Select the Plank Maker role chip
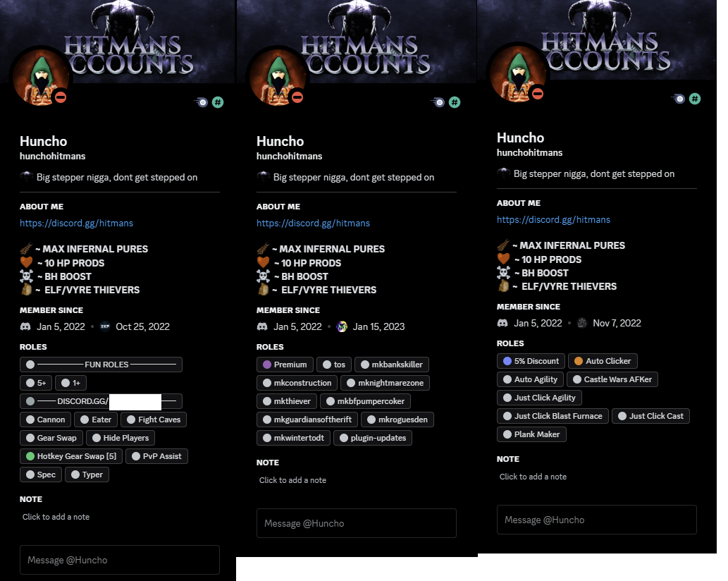Screen dimensions: 728x581 click(531, 434)
